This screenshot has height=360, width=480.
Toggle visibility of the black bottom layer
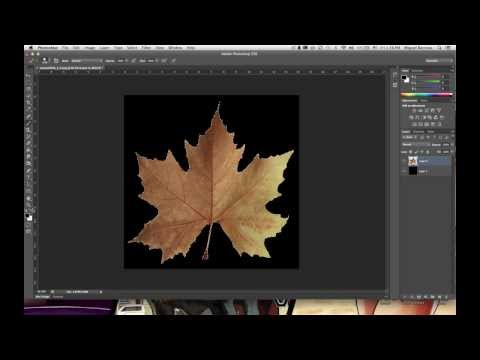point(404,171)
